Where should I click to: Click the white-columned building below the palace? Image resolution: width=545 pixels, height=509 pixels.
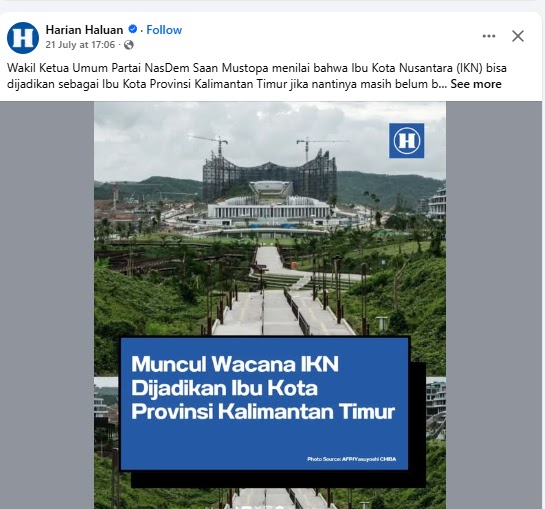point(269,210)
